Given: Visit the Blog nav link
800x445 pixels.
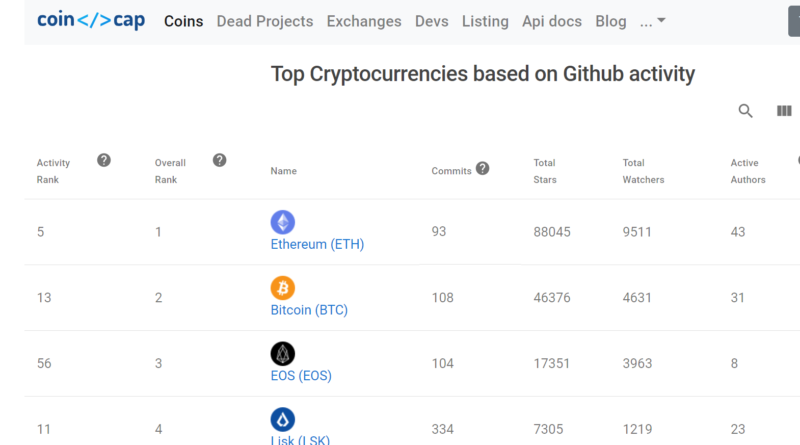Looking at the screenshot, I should coord(611,21).
